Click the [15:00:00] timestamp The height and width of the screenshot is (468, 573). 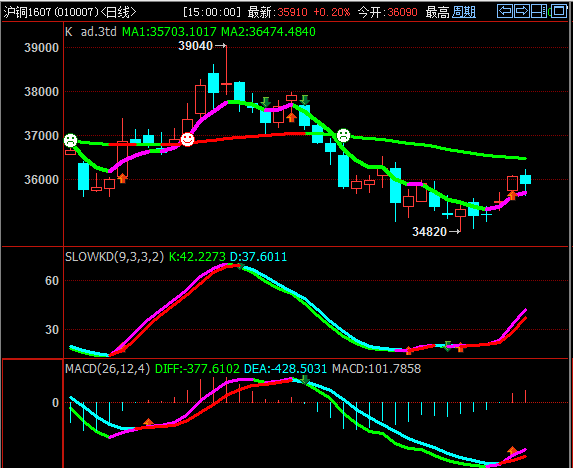tap(212, 12)
